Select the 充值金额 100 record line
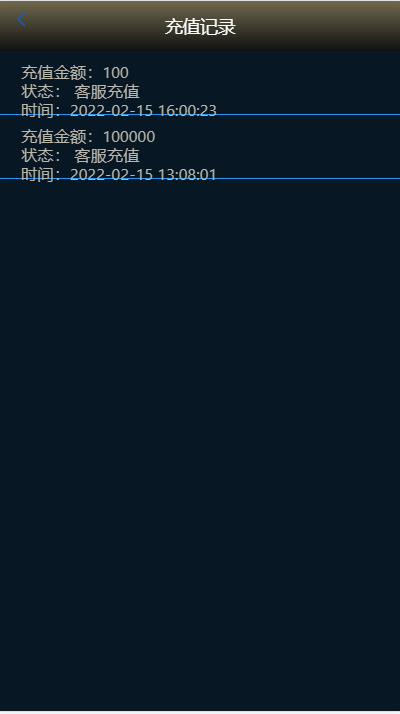This screenshot has height=714, width=400. pos(75,72)
